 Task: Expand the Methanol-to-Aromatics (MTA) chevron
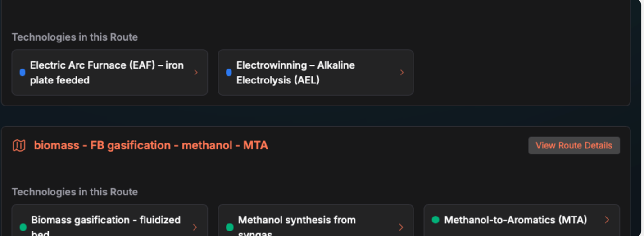tap(607, 220)
